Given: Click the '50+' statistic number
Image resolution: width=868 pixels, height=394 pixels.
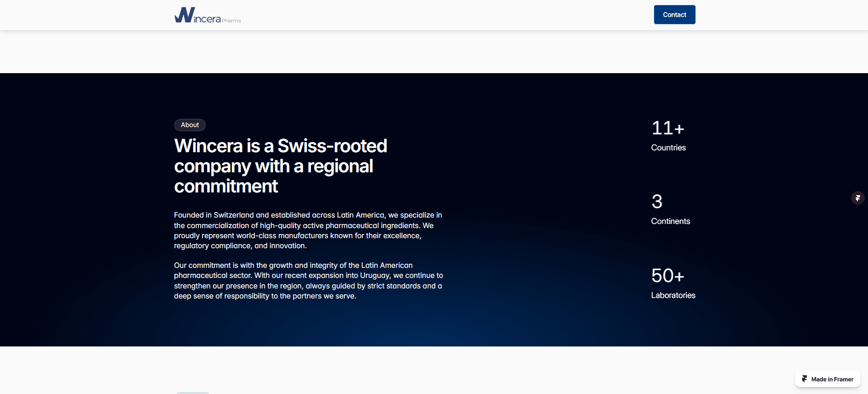Looking at the screenshot, I should point(668,276).
